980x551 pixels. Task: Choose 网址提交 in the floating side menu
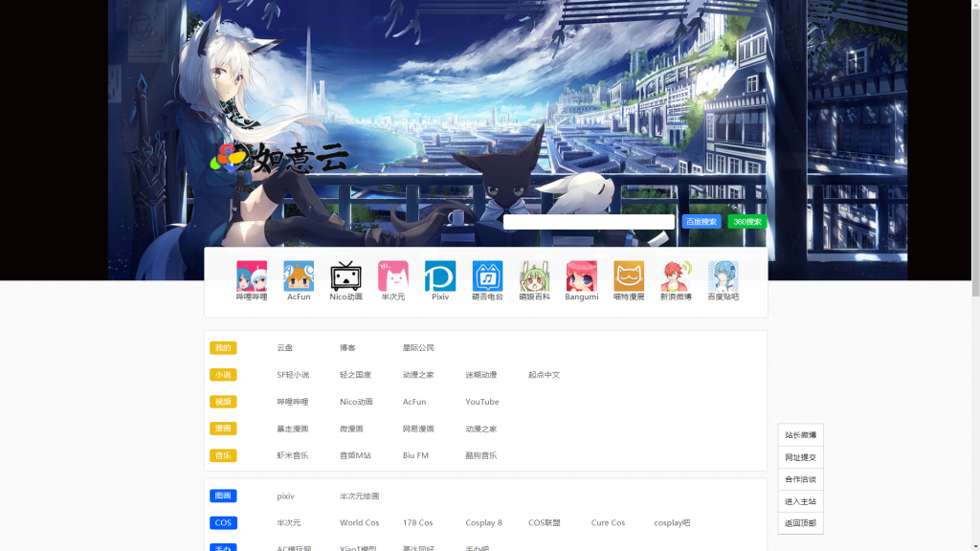click(800, 457)
